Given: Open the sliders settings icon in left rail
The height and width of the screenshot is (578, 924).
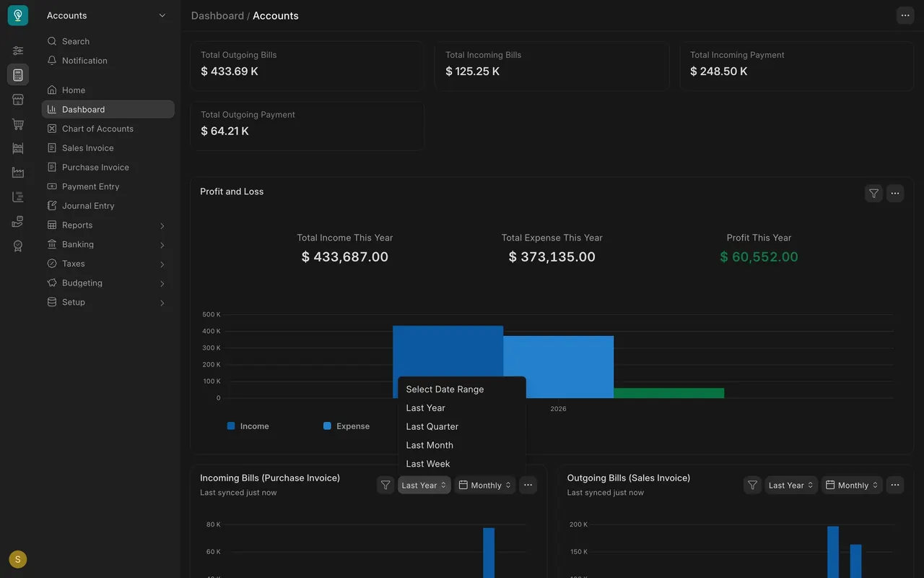Looking at the screenshot, I should point(18,51).
